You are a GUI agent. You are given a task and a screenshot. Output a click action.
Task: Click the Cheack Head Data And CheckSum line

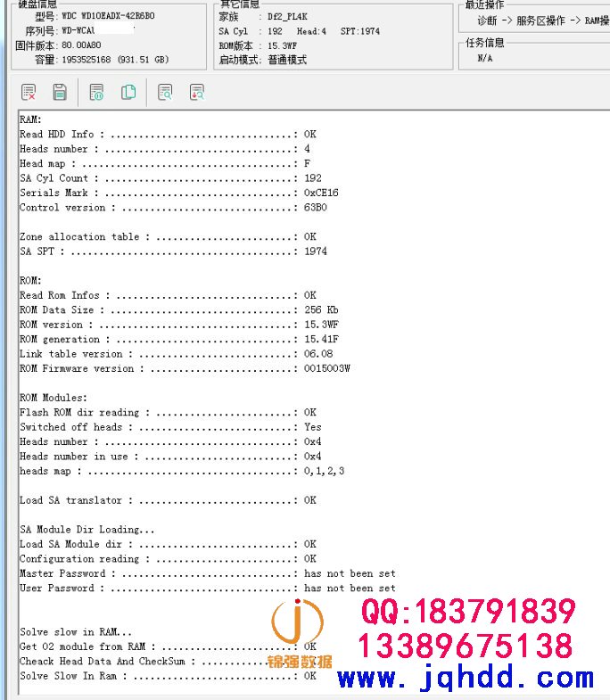168,662
